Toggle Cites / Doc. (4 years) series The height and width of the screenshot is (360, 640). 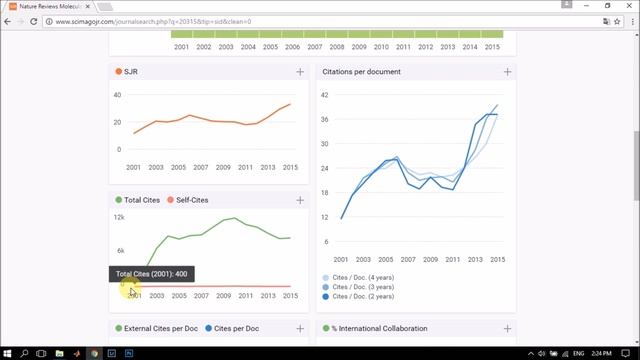click(x=359, y=278)
